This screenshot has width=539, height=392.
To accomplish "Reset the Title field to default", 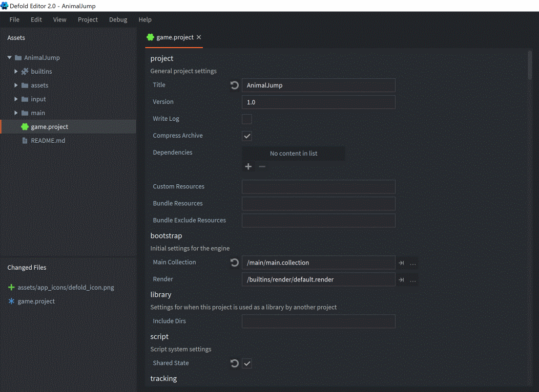I will click(234, 85).
